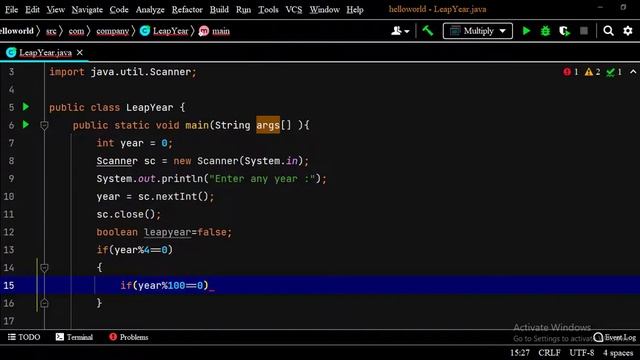Click the import java.util.Scanner line
Viewport: 640px width, 360px height.
pyautogui.click(x=122, y=72)
